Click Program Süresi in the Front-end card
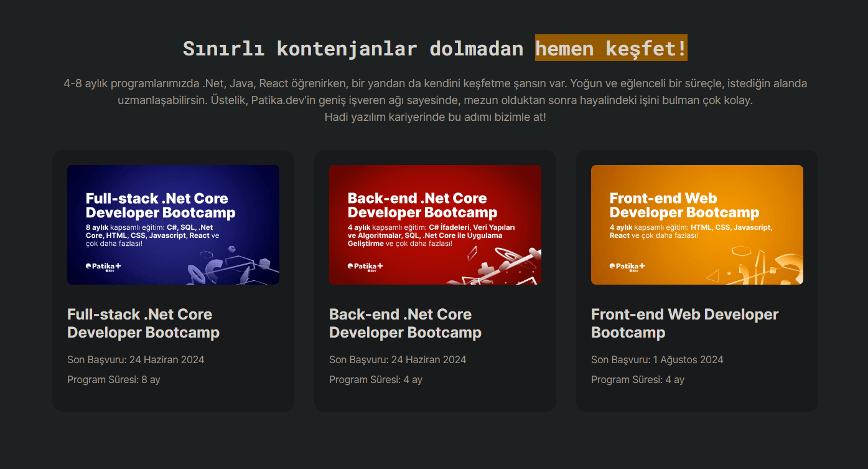The width and height of the screenshot is (868, 469). click(638, 379)
